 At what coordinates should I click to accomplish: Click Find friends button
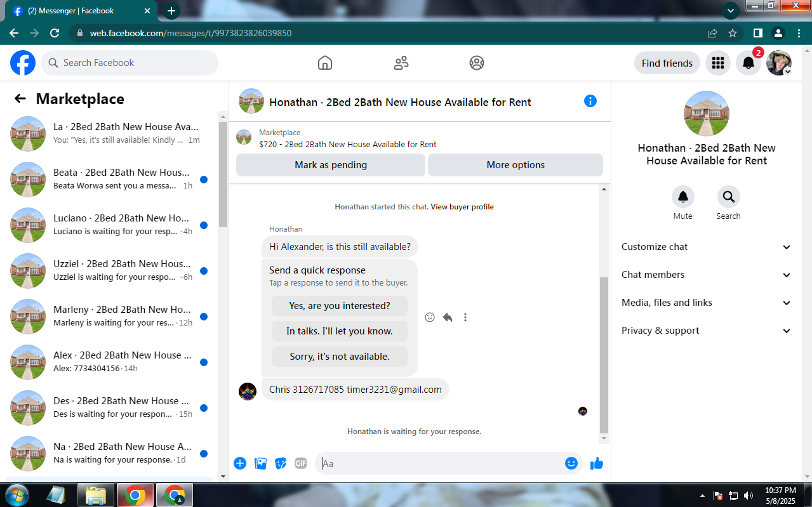coord(667,63)
